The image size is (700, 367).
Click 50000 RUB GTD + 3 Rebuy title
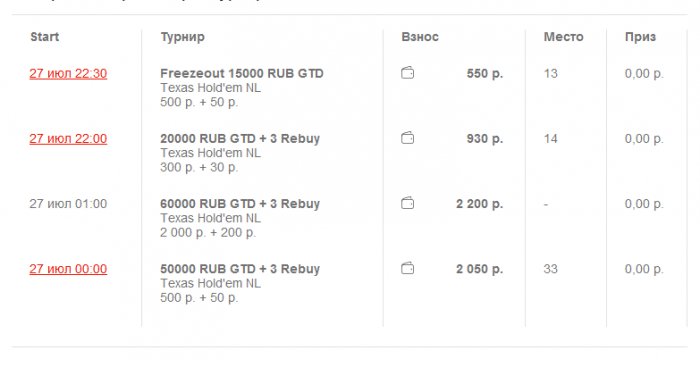click(240, 269)
